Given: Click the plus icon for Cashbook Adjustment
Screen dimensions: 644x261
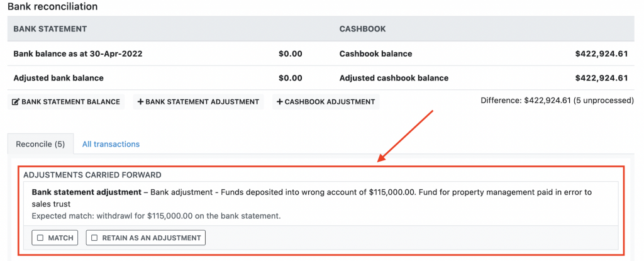Looking at the screenshot, I should (x=280, y=102).
